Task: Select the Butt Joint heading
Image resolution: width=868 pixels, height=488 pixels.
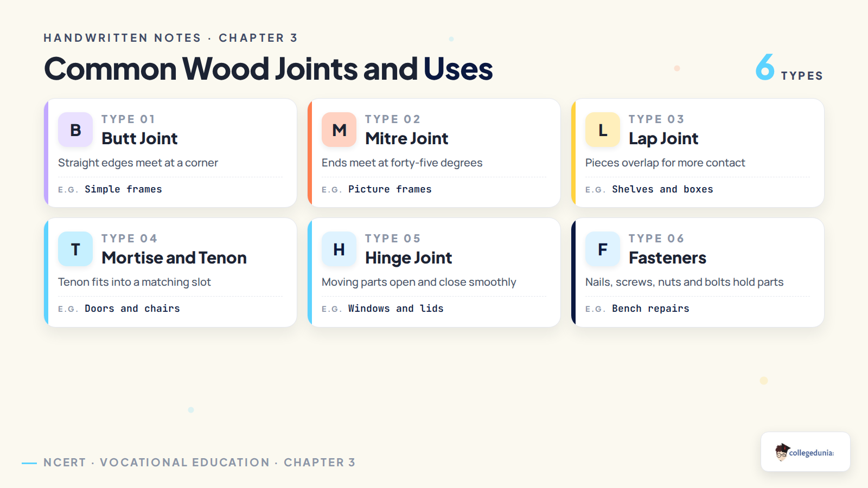Action: [x=139, y=138]
